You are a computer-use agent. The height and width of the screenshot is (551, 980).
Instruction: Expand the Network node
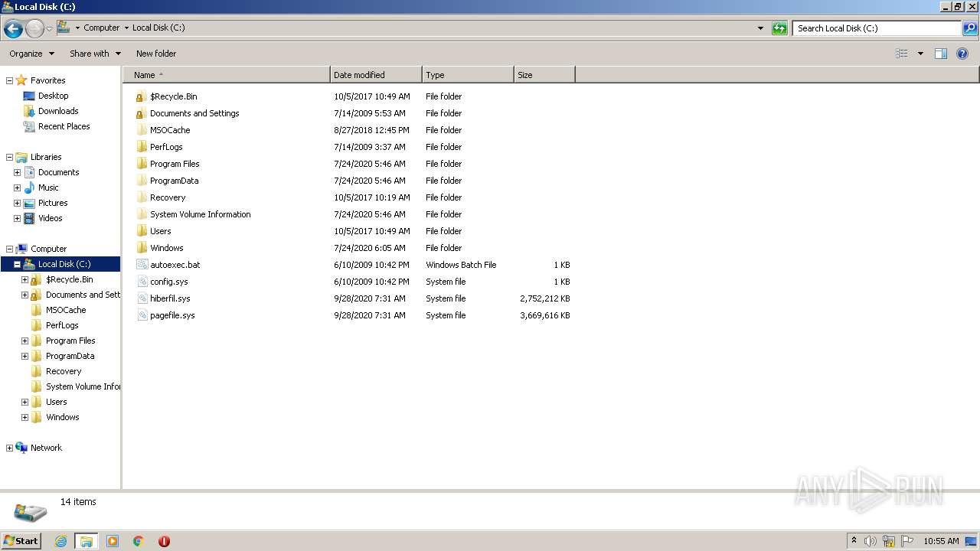click(x=9, y=448)
